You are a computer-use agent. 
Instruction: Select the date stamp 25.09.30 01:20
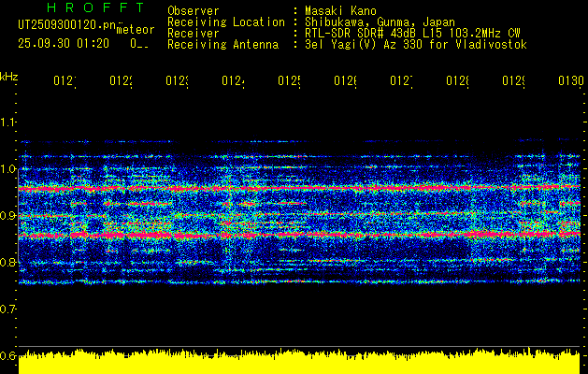coord(64,44)
